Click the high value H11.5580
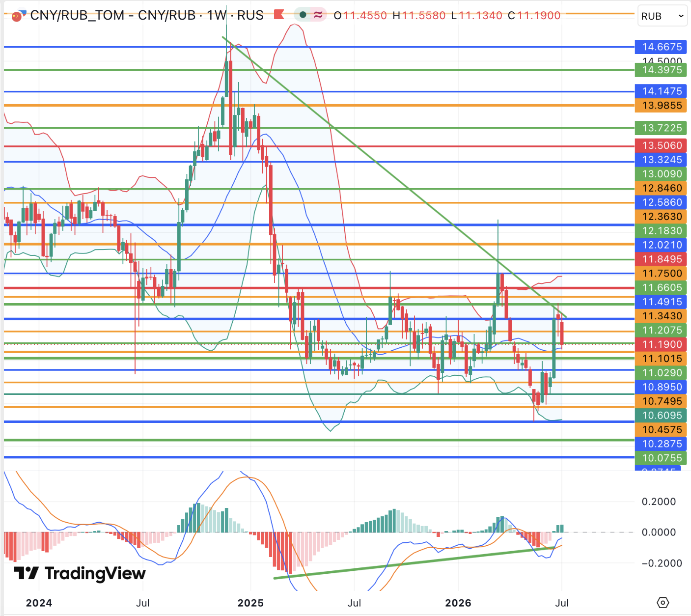The width and height of the screenshot is (691, 616). tap(419, 16)
